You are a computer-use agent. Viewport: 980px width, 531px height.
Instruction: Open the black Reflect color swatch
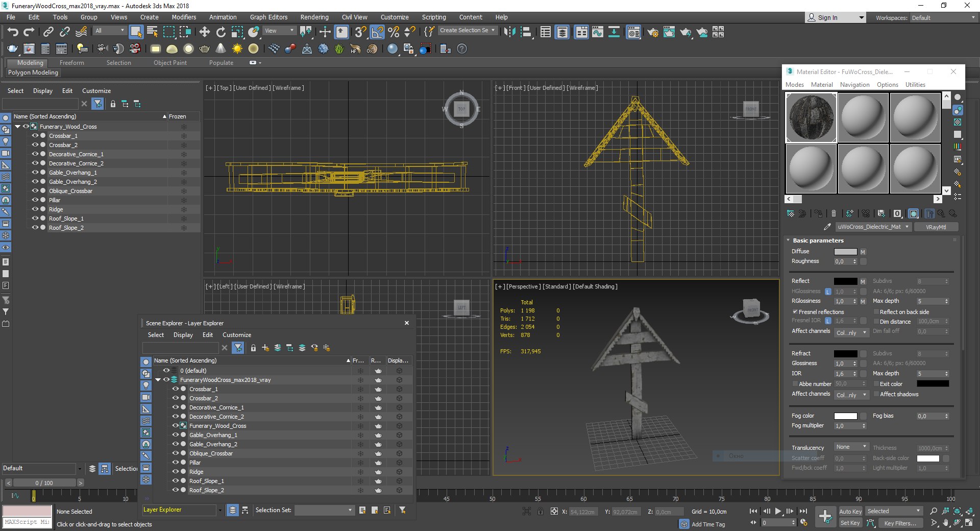(x=845, y=281)
